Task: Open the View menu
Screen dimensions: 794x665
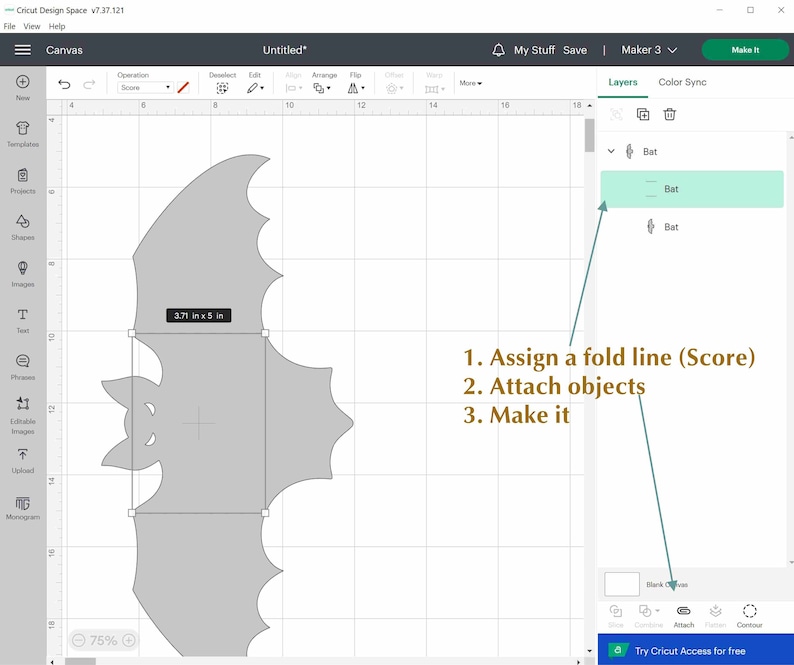Action: (x=31, y=26)
